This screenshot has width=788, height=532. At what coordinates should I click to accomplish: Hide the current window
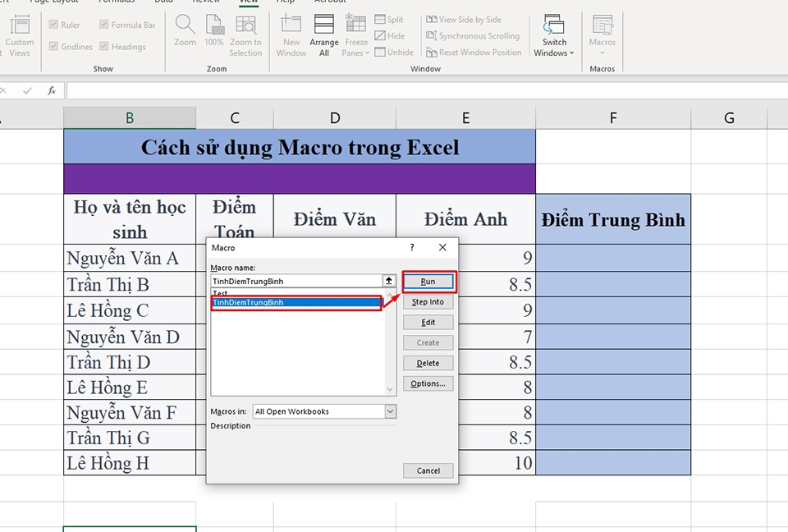[x=389, y=35]
